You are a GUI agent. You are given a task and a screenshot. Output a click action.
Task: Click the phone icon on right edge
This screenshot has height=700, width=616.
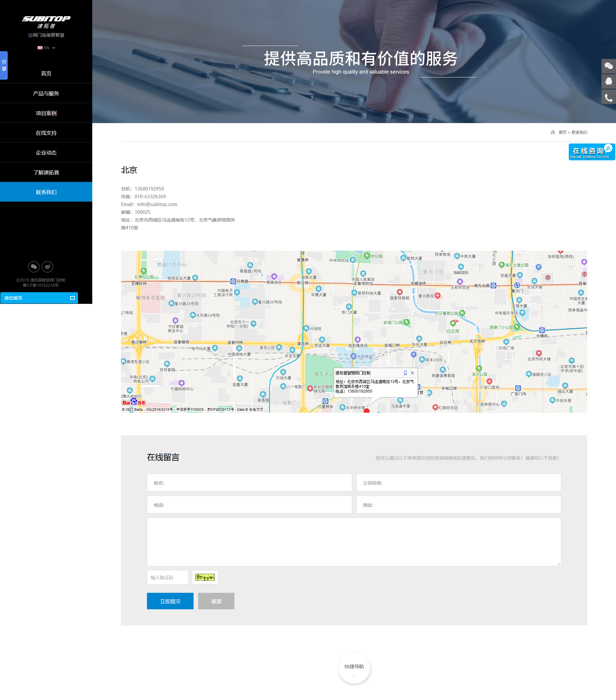click(x=608, y=98)
